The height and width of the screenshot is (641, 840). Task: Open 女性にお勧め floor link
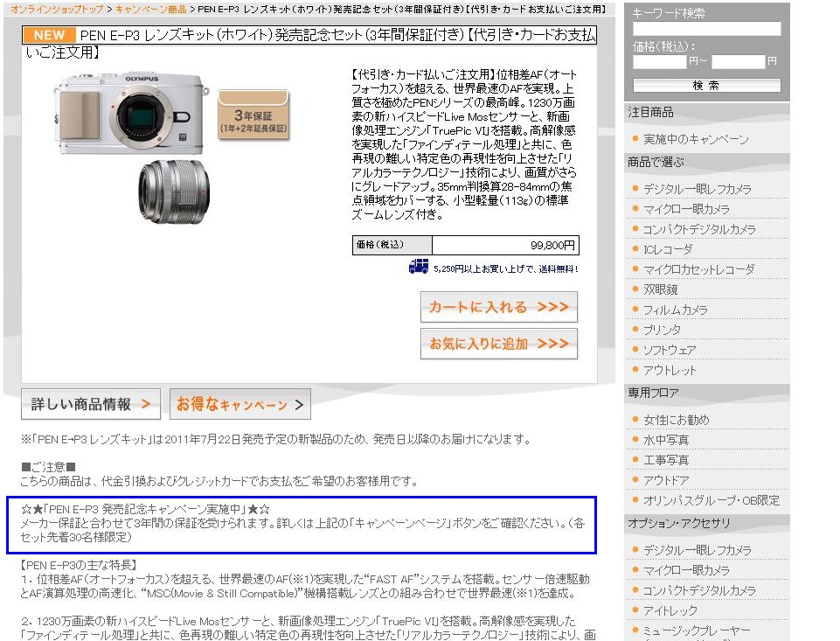pos(676,420)
